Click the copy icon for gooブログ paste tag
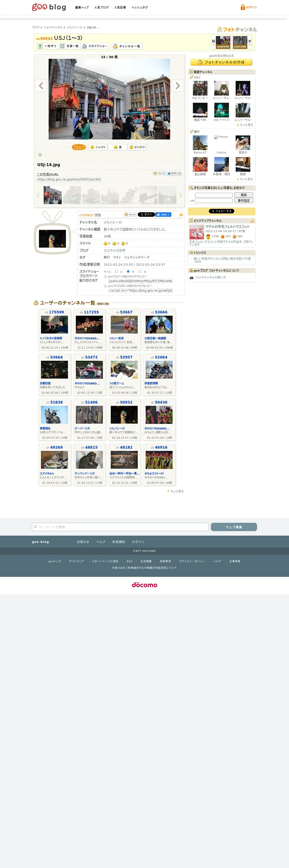 tap(106, 277)
